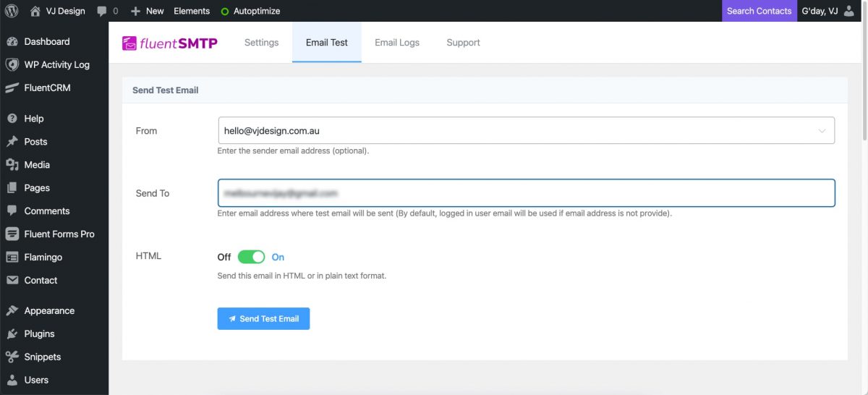The image size is (868, 395).
Task: Open Fluent Forms Pro in sidebar
Action: pyautogui.click(x=59, y=234)
